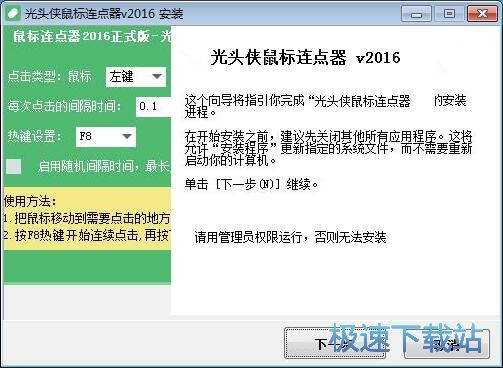Click the 这个向导将指引你完成 paragraph
The height and width of the screenshot is (368, 503).
326,106
